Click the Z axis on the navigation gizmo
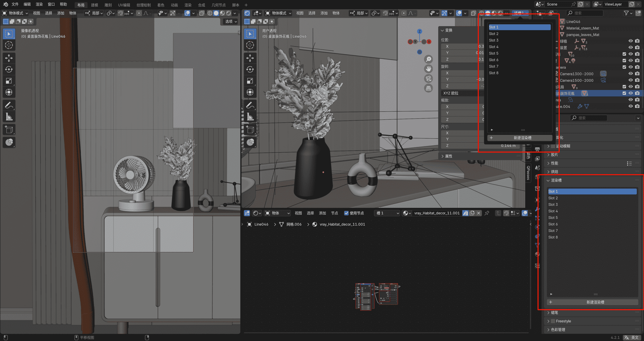 point(419,31)
